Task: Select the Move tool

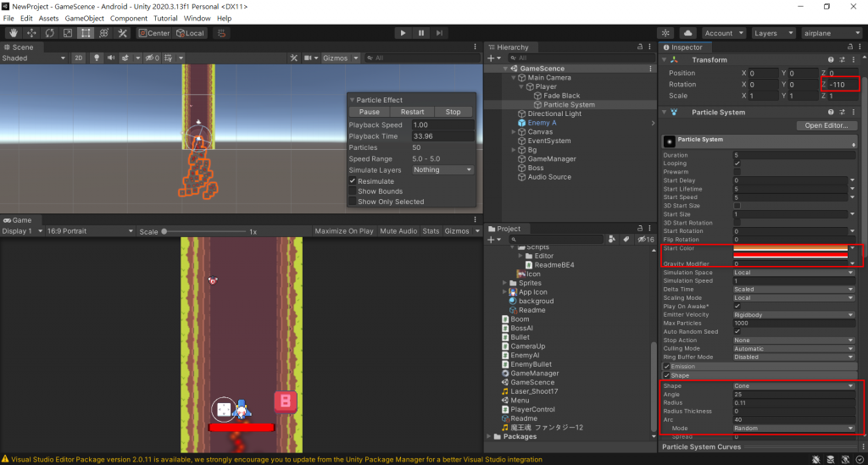Action: 31,33
